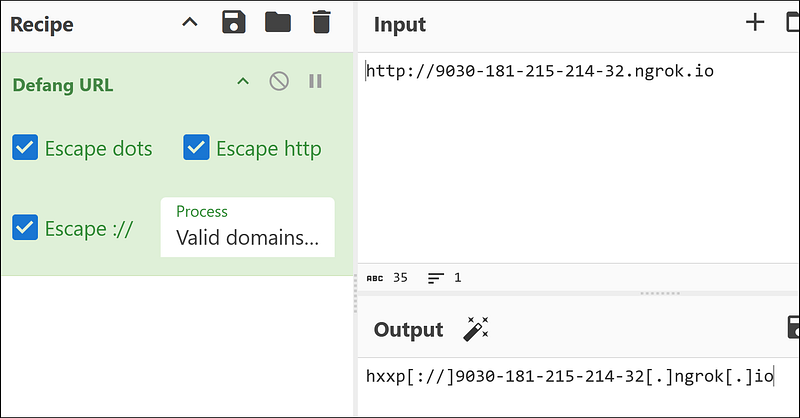Collapse the Defang URL operation arguments
Screen dimensions: 800x418
[242, 82]
